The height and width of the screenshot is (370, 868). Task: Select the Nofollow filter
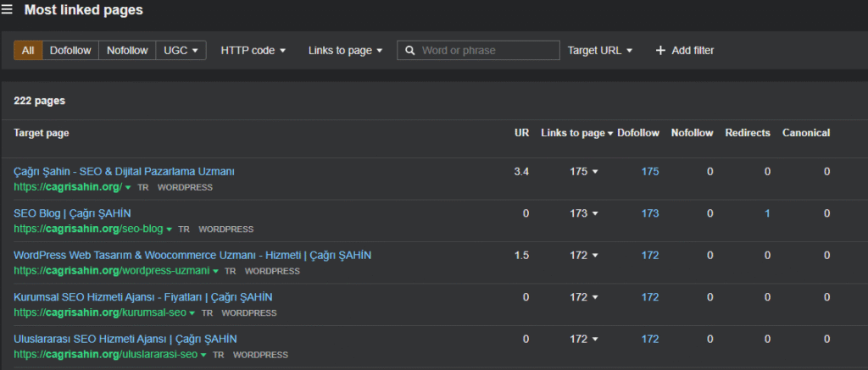click(127, 50)
